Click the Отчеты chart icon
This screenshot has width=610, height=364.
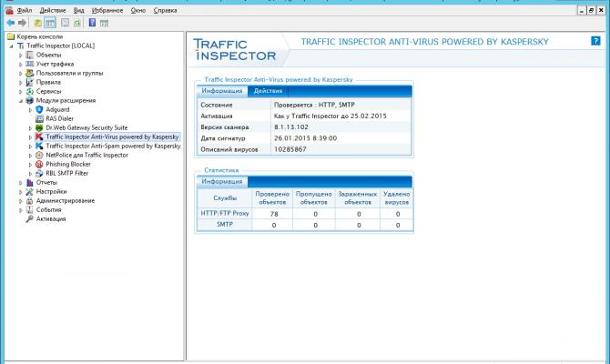(x=29, y=182)
